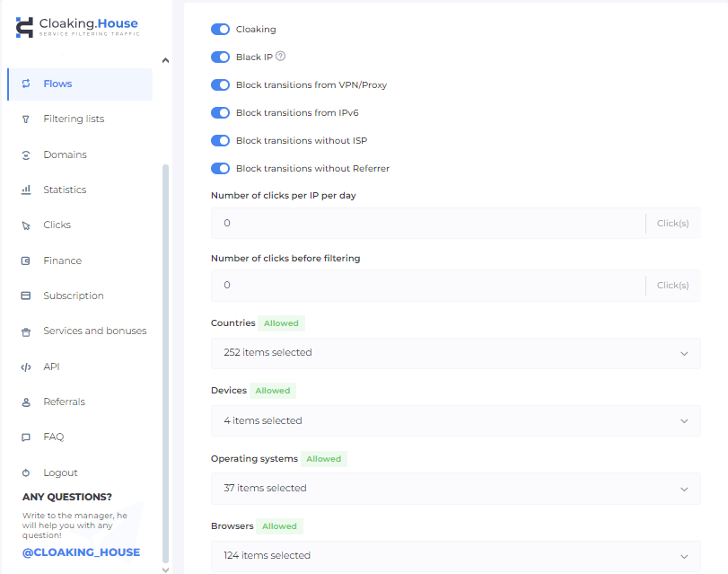Screen dimensions: 728x574
Task: Open the @CLOAKING_HOUSE manager link
Action: pos(81,552)
